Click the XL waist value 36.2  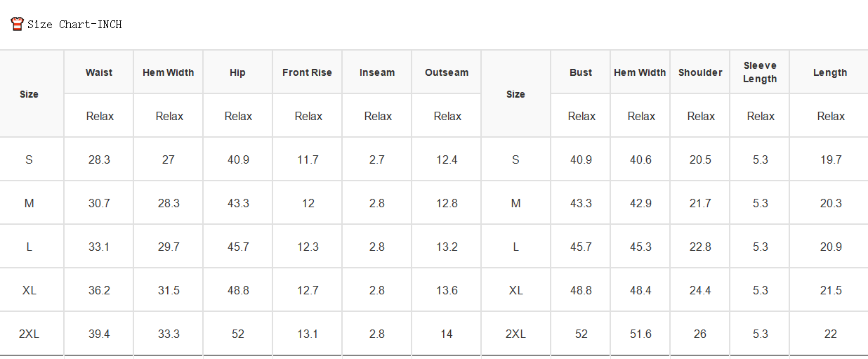coord(99,290)
